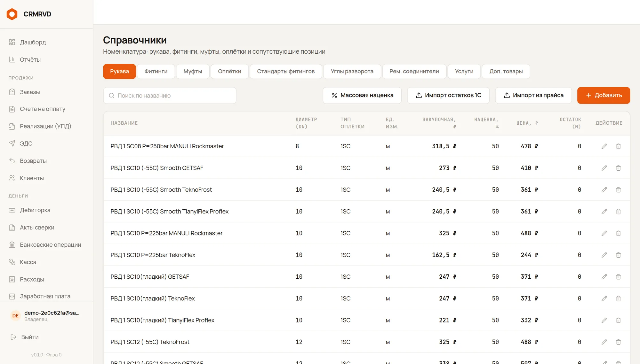
Task: Edit the SC12 (-55C) TeknoFrost row
Action: tap(604, 342)
